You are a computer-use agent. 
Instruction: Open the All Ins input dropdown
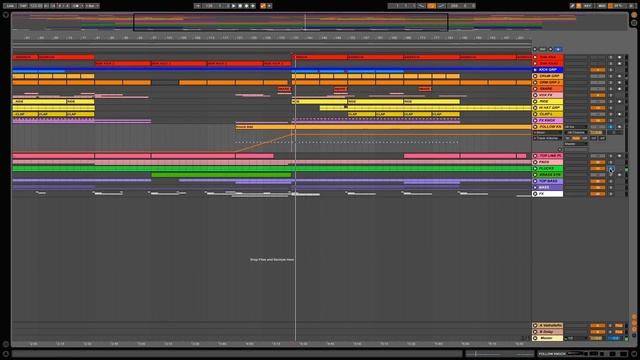coord(576,127)
